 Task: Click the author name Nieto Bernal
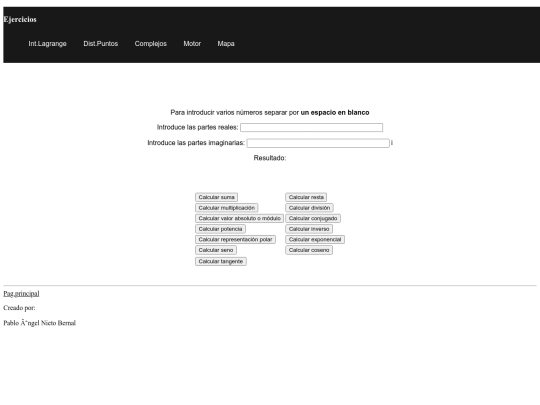tap(58, 323)
